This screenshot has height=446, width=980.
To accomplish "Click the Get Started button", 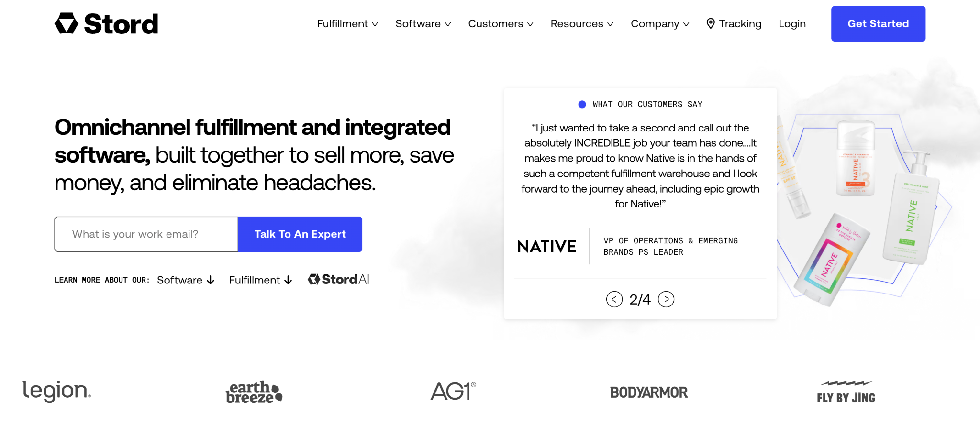I will [878, 23].
